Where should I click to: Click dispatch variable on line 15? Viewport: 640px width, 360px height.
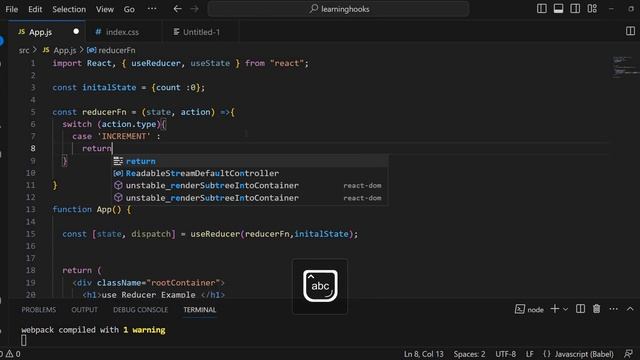pyautogui.click(x=151, y=234)
